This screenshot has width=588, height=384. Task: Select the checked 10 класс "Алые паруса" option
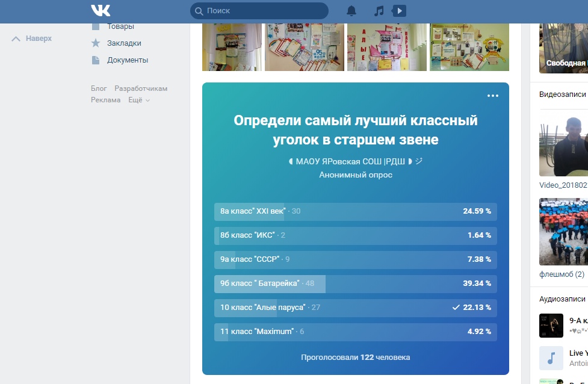pos(355,308)
